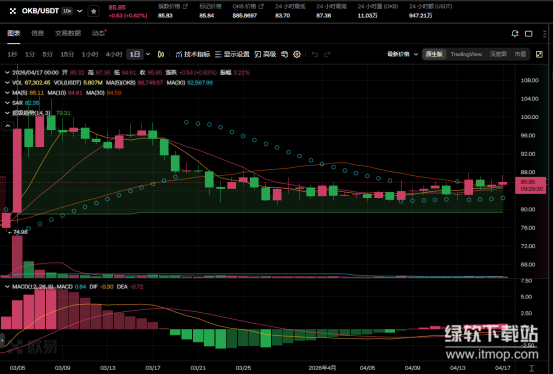
Task: Collapse the SAR indicator legend
Action: (7, 103)
